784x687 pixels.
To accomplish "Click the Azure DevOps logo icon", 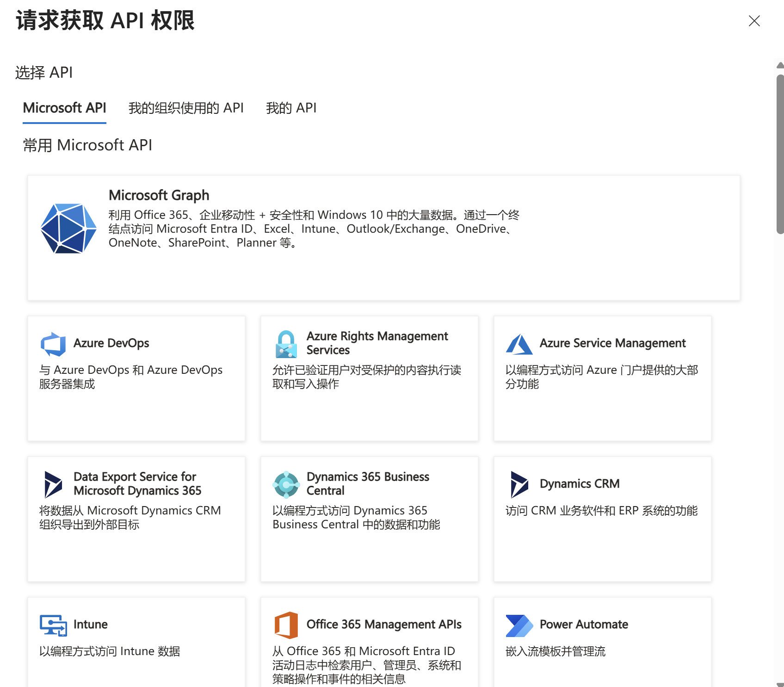I will pyautogui.click(x=53, y=344).
